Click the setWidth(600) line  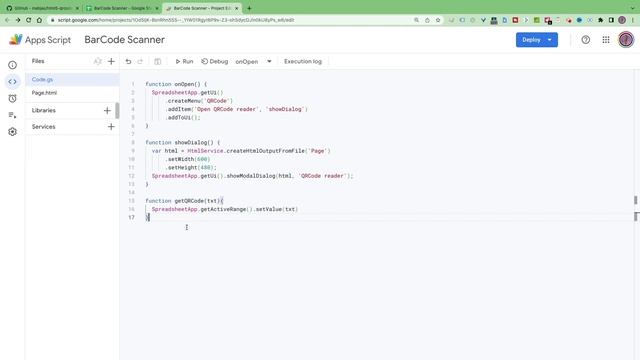tap(188, 160)
